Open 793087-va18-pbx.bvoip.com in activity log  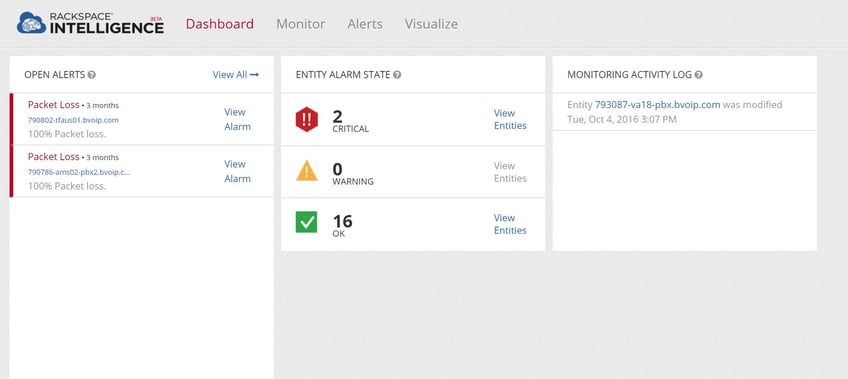(658, 105)
